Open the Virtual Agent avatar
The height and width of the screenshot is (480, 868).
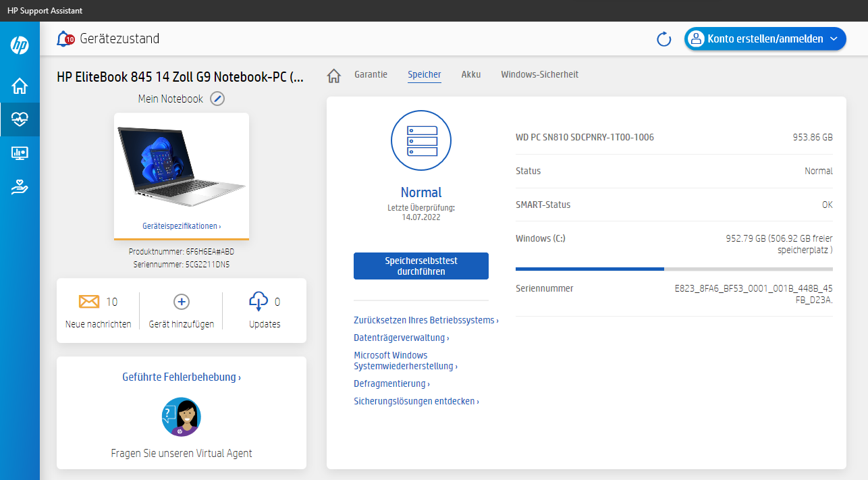[x=182, y=417]
